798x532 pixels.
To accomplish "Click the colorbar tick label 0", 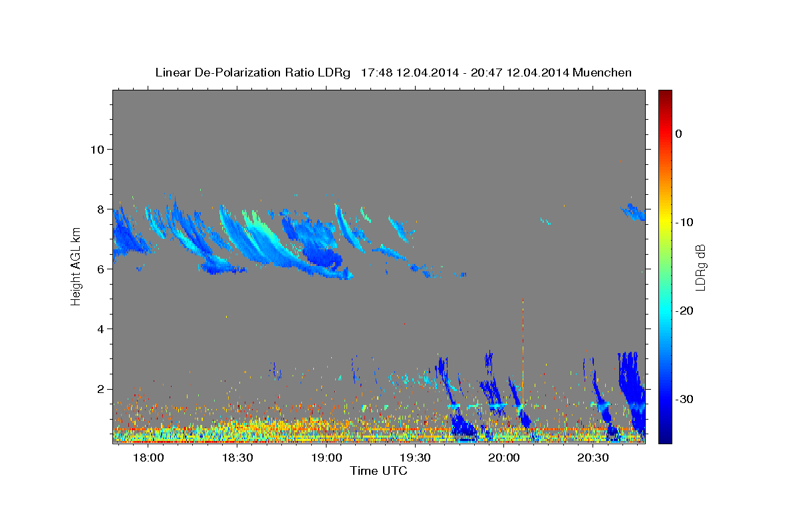I will 678,134.
